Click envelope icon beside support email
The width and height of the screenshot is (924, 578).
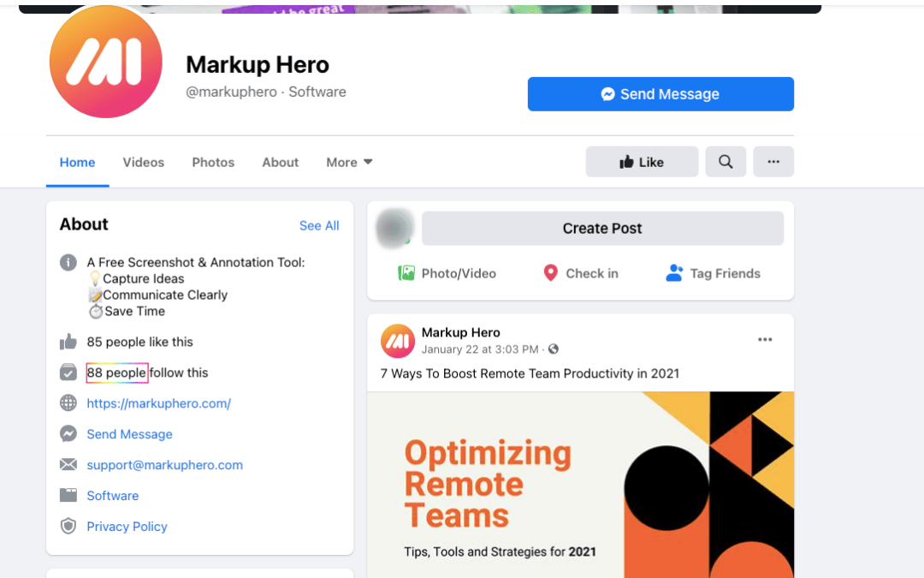click(68, 464)
